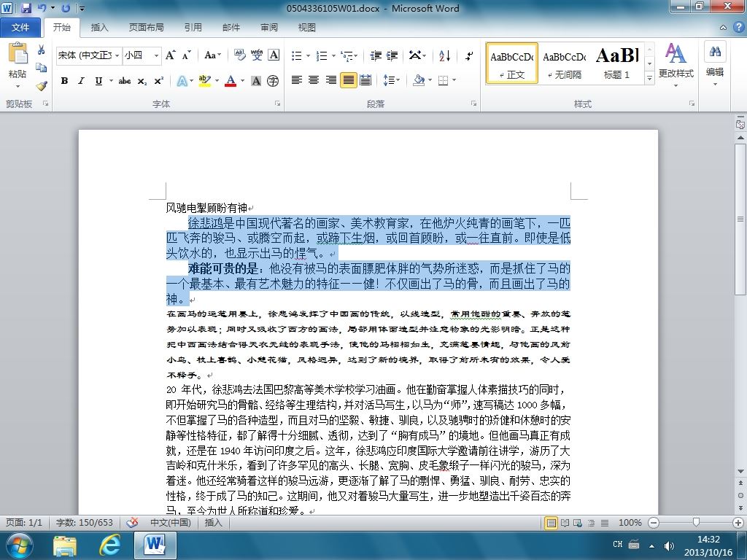Toggle Bold formatting
The height and width of the screenshot is (560, 747).
tap(64, 81)
